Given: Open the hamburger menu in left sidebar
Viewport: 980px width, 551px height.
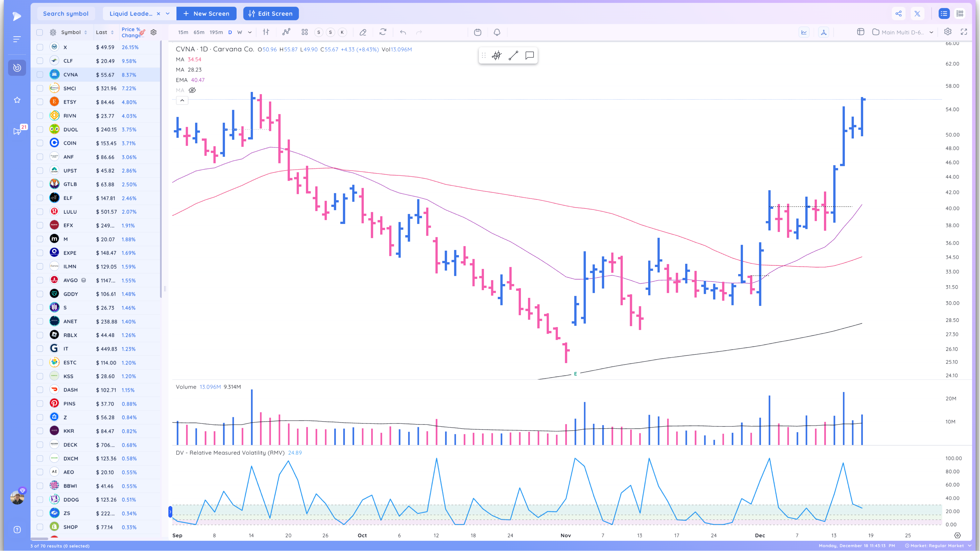Looking at the screenshot, I should [x=17, y=39].
